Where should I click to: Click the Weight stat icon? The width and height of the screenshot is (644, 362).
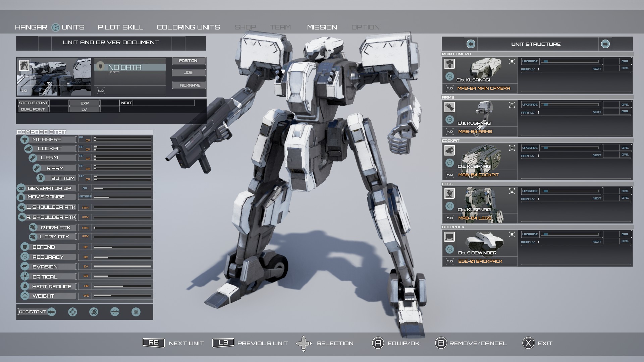[25, 296]
